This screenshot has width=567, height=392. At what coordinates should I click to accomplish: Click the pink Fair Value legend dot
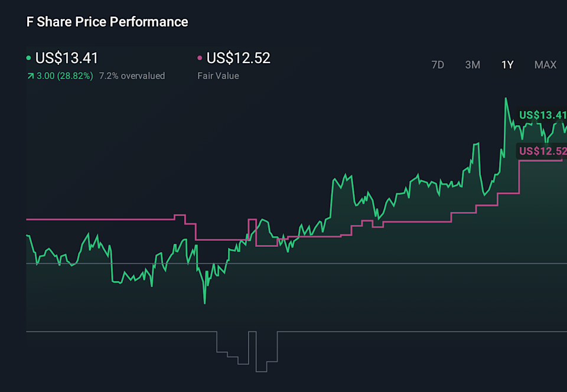coord(199,58)
